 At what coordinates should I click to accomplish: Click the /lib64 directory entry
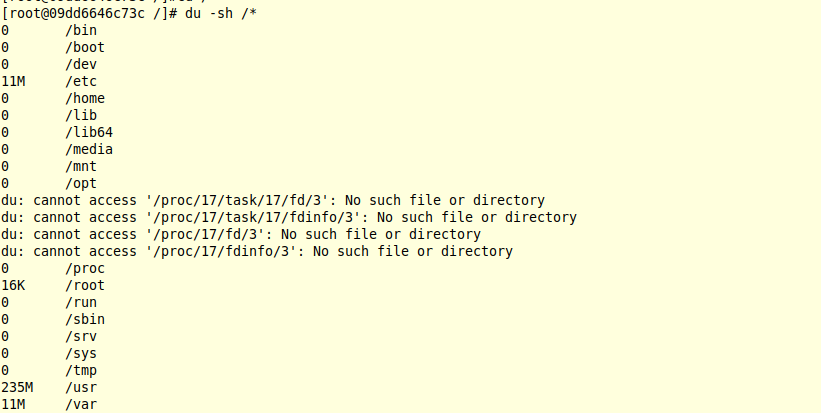pos(89,132)
